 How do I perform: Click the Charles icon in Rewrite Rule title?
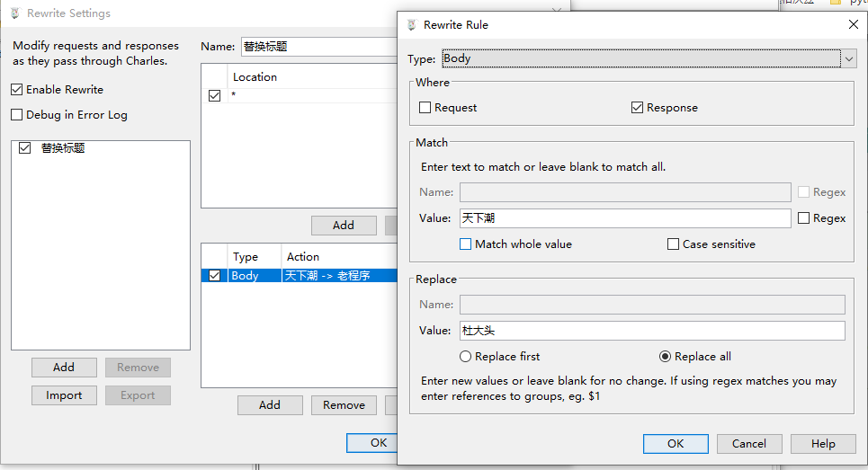(412, 25)
